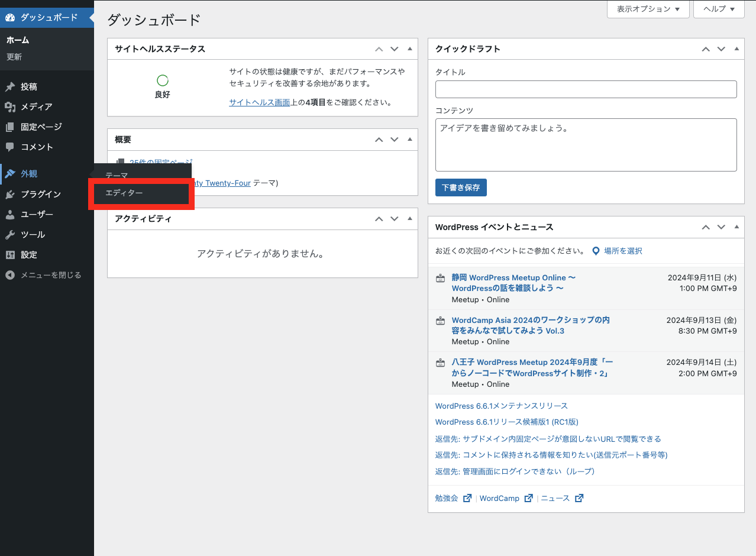Image resolution: width=756 pixels, height=556 pixels.
Task: Click the コンテンツ text area
Action: [586, 145]
